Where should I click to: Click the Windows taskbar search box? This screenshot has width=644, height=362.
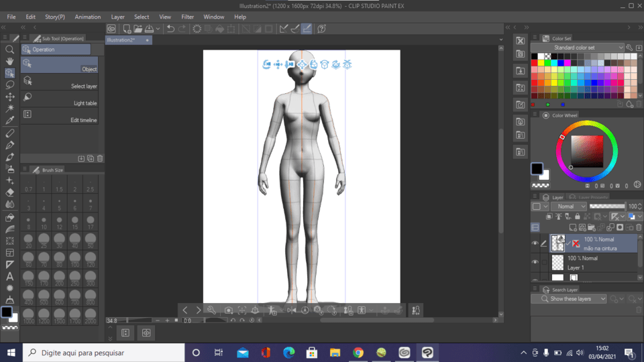coord(104,353)
